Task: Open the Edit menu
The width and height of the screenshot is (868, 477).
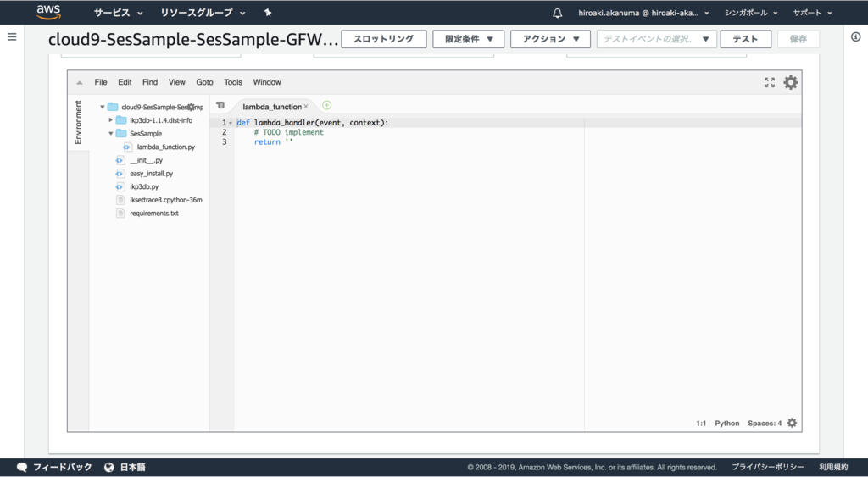Action: (x=125, y=82)
